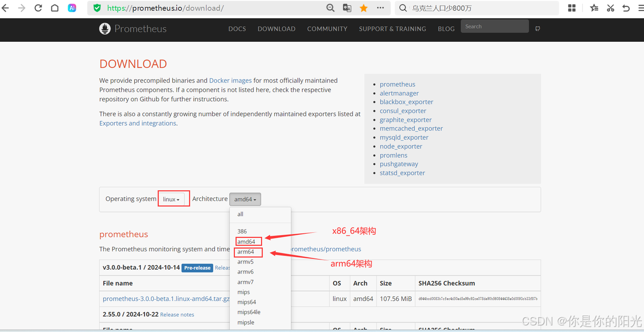Follow the Exporters and integrations link
The height and width of the screenshot is (332, 644).
(138, 123)
